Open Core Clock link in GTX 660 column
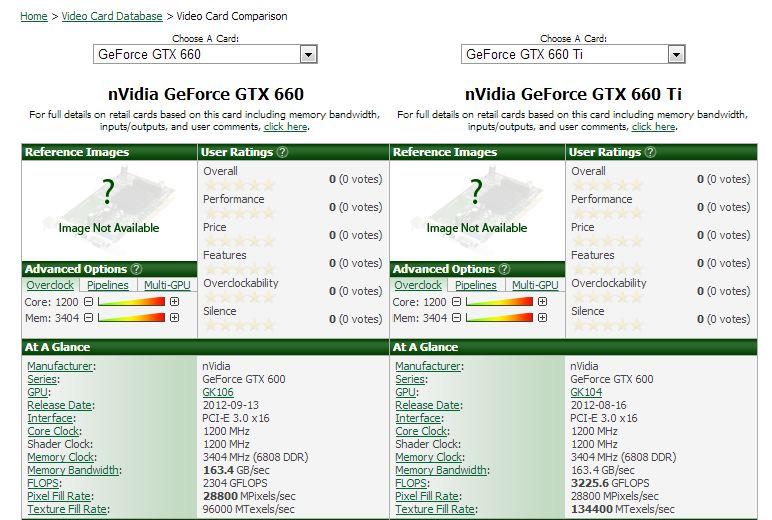Screen dimensions: 772x520 pyautogui.click(x=53, y=431)
